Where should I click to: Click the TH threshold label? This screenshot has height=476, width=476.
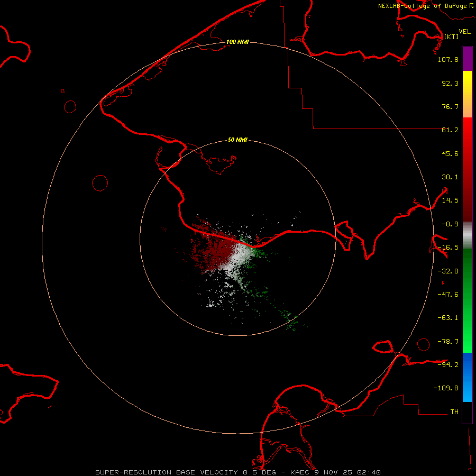[454, 411]
